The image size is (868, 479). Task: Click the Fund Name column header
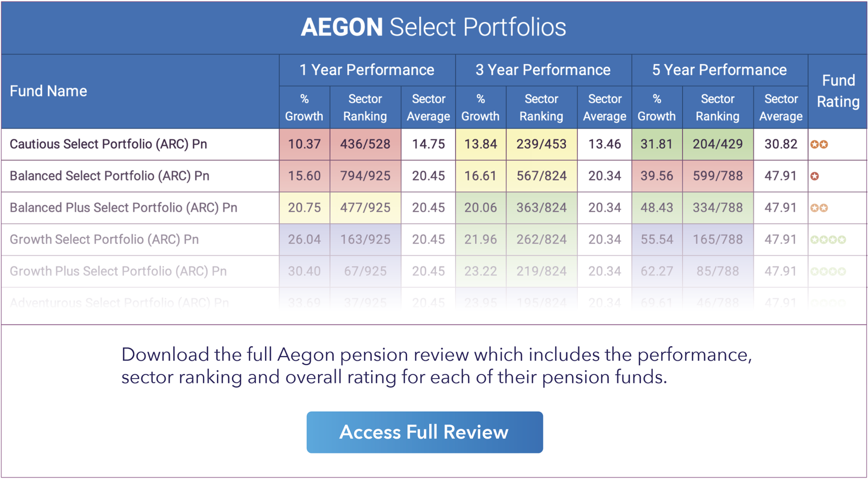49,91
